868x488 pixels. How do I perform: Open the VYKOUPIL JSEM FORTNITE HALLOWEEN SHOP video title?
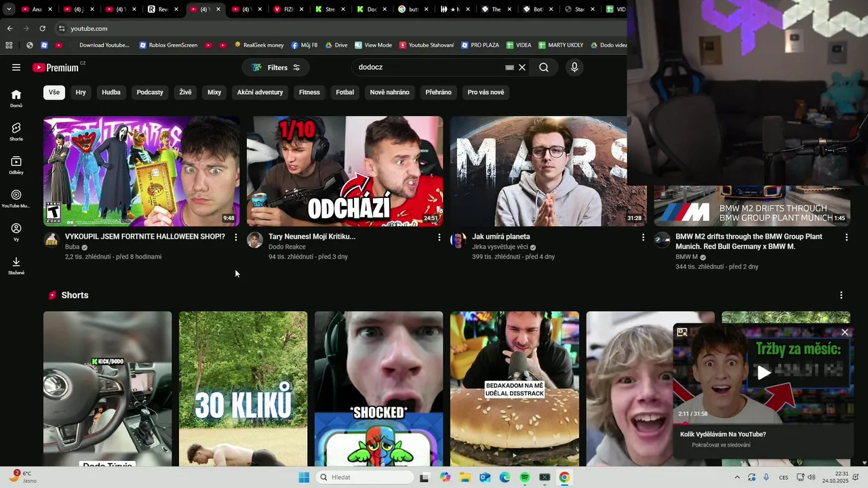click(144, 237)
